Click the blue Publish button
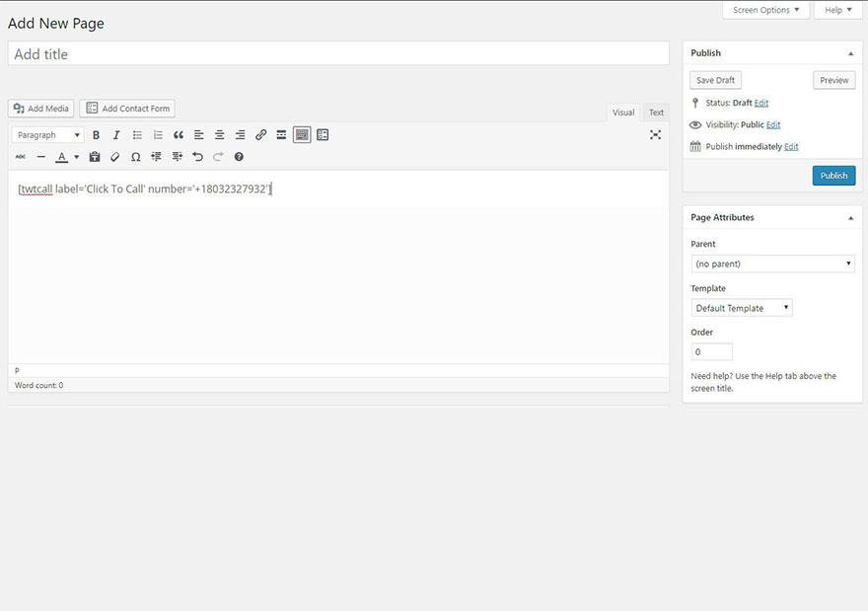 (833, 176)
